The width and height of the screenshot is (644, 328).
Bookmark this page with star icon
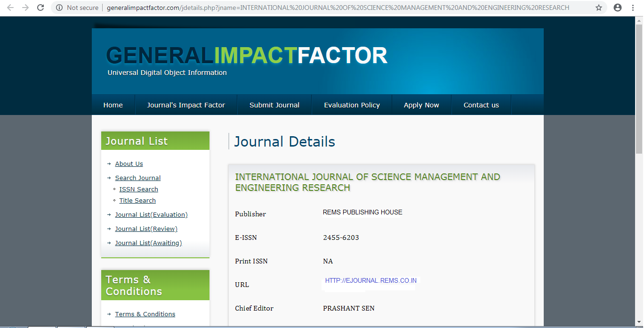pyautogui.click(x=599, y=8)
